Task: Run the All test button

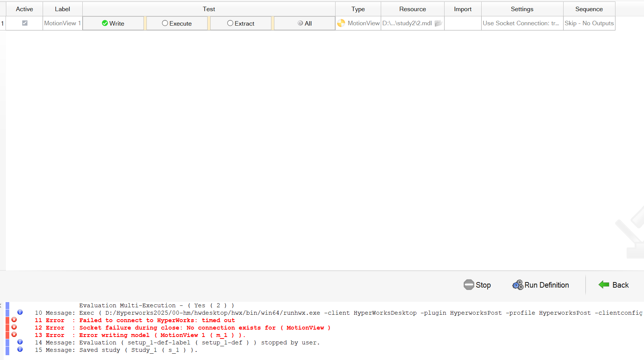Action: [x=304, y=23]
